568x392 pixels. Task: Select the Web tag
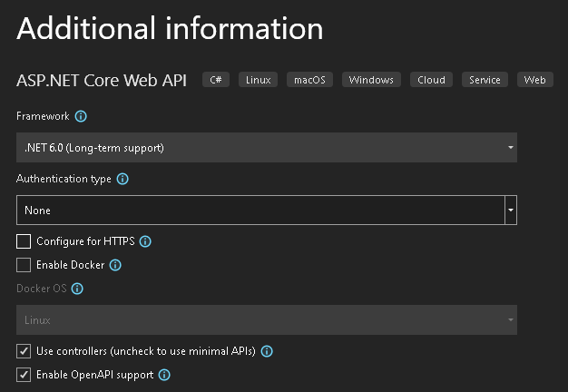point(534,80)
